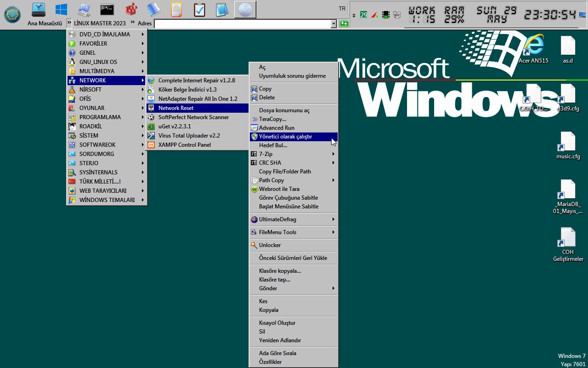
Task: Expand the CRC SHA submenu
Action: (x=294, y=163)
